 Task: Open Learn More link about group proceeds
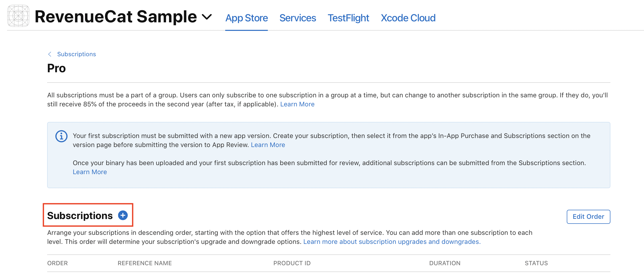pyautogui.click(x=297, y=104)
